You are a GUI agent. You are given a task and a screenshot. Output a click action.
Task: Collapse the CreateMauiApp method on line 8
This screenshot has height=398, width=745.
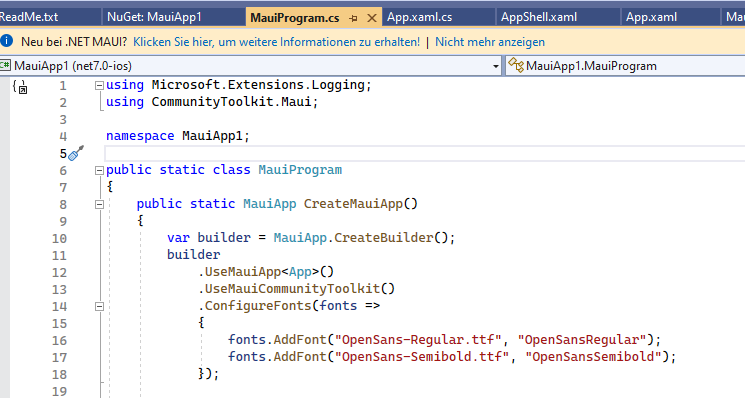(x=99, y=205)
